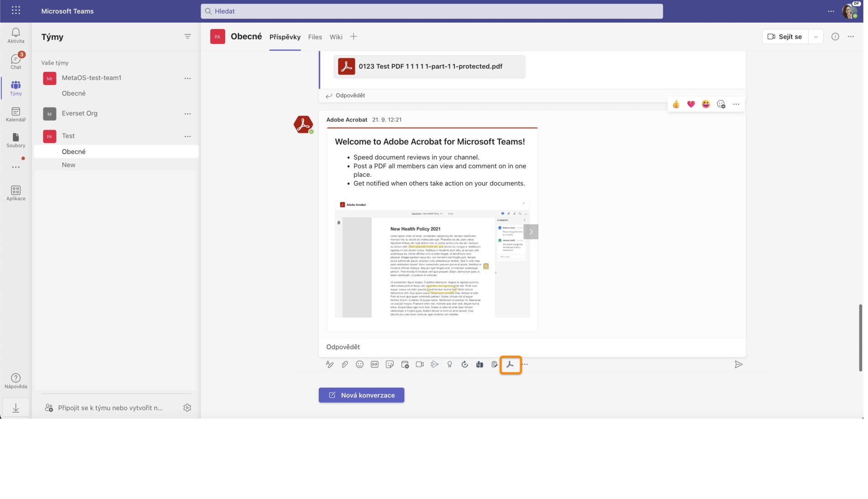Image resolution: width=868 pixels, height=499 pixels.
Task: Open Soubory in the left rail
Action: pos(16,141)
